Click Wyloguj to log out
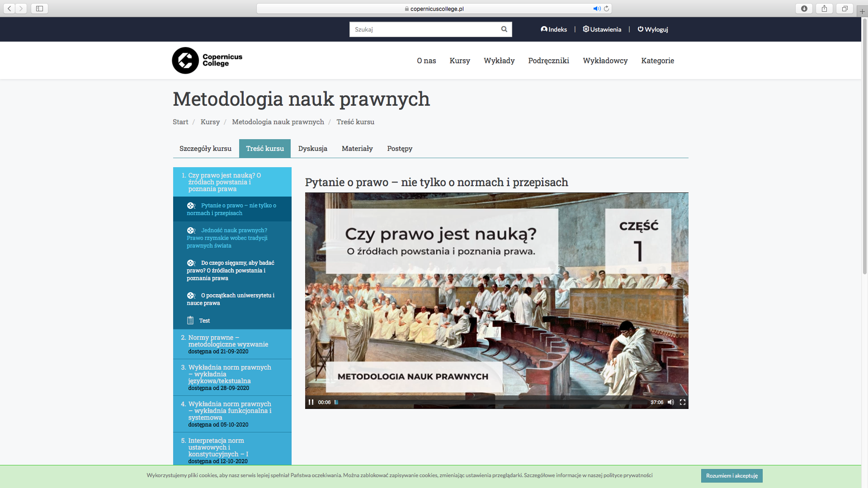The width and height of the screenshot is (868, 488). pos(653,29)
